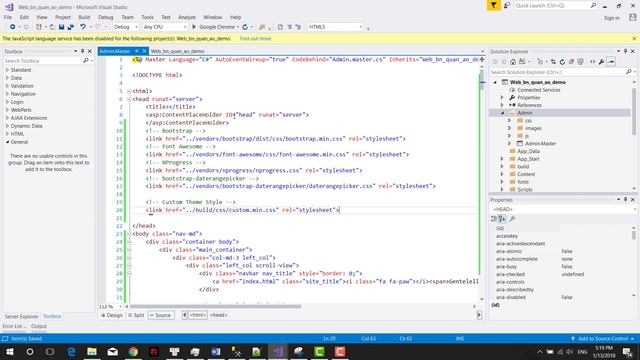
Task: Click the feedback icon next to Quick Launch
Action: [x=507, y=5]
